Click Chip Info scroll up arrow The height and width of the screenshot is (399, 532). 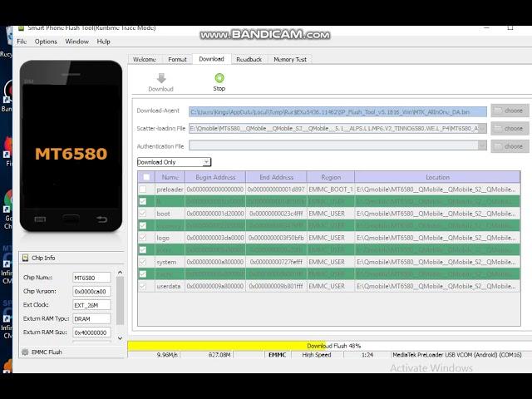click(120, 273)
